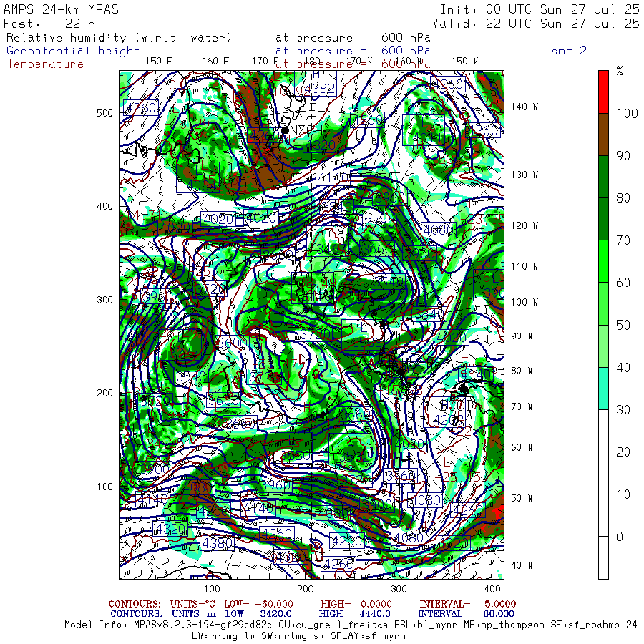The width and height of the screenshot is (644, 644).
Task: Click the y-axis grid tick label "500"
Action: pos(104,113)
